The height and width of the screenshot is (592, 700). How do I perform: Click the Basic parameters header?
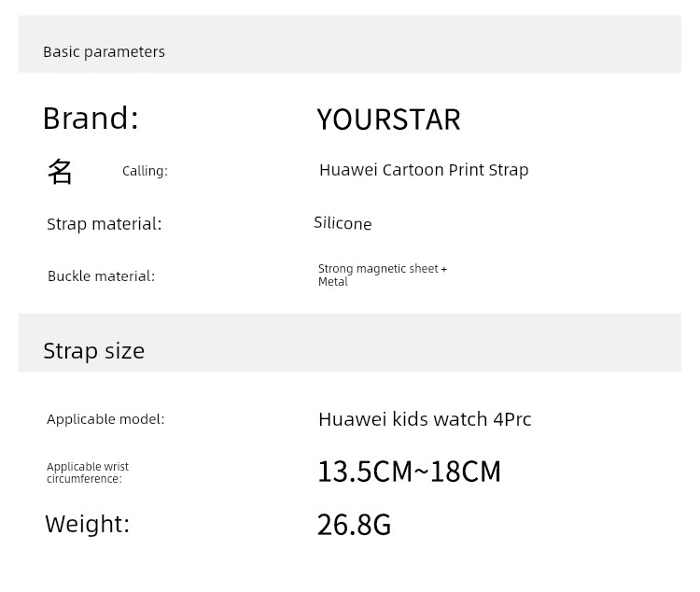pos(104,52)
